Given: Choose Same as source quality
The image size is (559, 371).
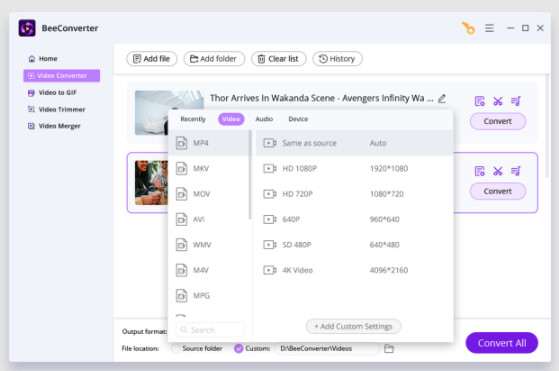Looking at the screenshot, I should [354, 143].
